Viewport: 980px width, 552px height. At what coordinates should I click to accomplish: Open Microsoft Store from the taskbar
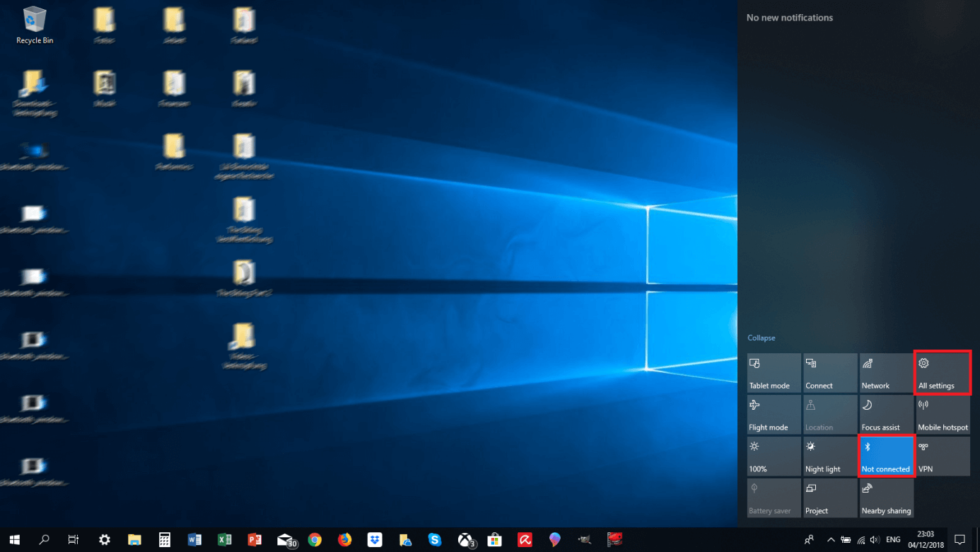[495, 539]
